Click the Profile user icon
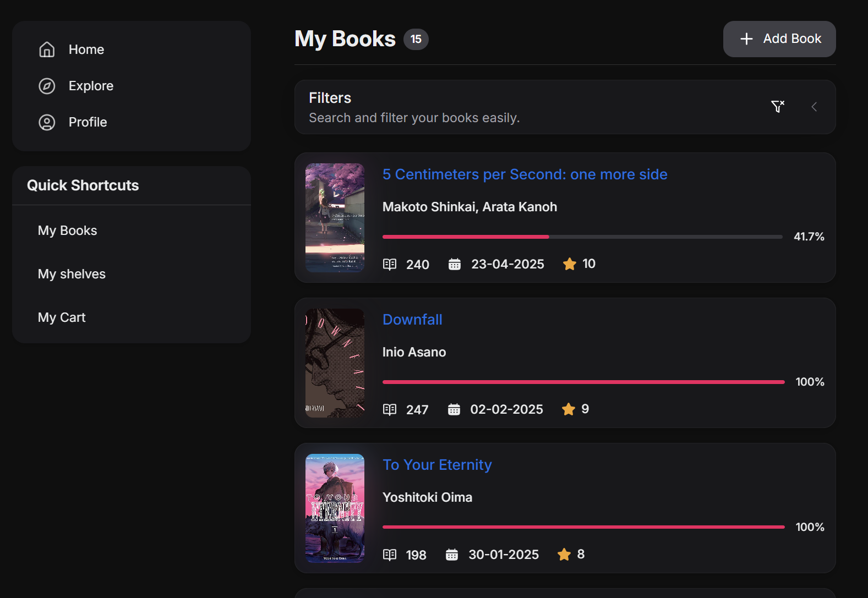 click(x=47, y=122)
